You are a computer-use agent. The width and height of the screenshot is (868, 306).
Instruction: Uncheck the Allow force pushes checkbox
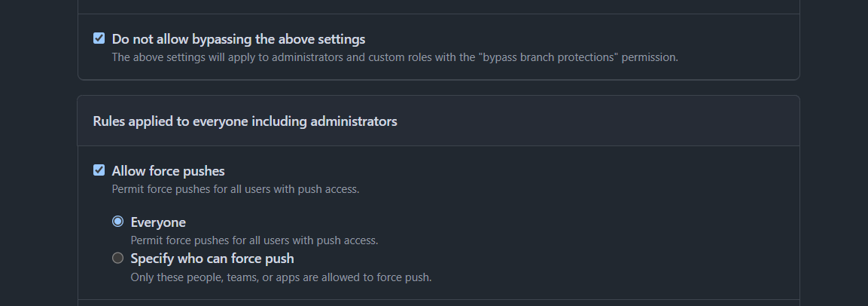coord(99,170)
